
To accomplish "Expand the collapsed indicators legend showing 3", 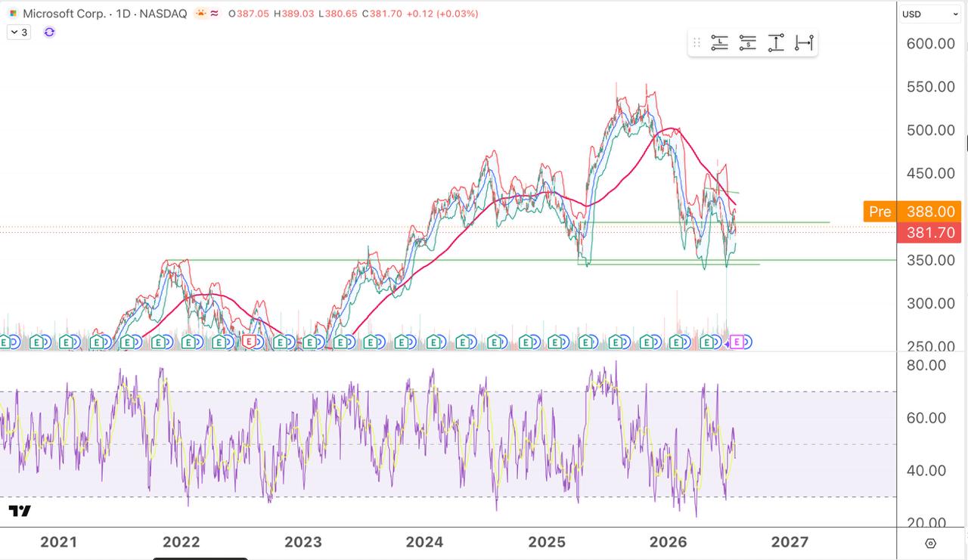I will (18, 32).
